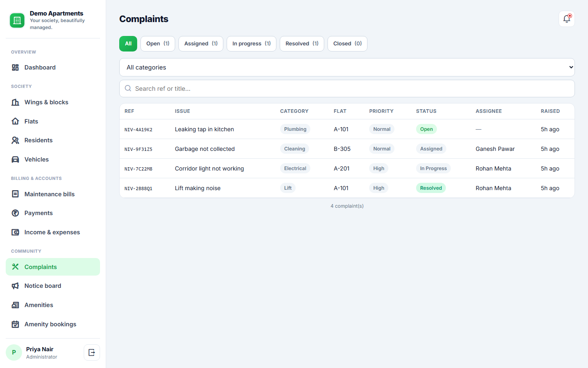Select the Closed filter tab
Image resolution: width=588 pixels, height=368 pixels.
(347, 44)
